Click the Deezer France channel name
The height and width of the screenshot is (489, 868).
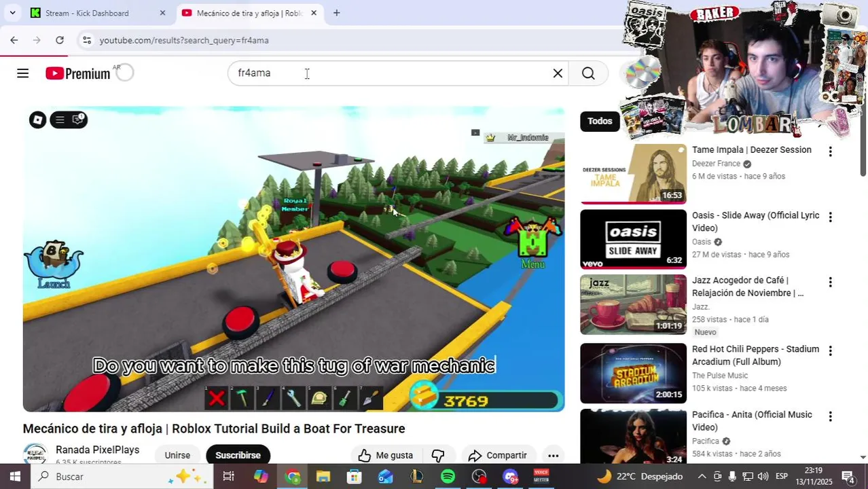coord(716,164)
